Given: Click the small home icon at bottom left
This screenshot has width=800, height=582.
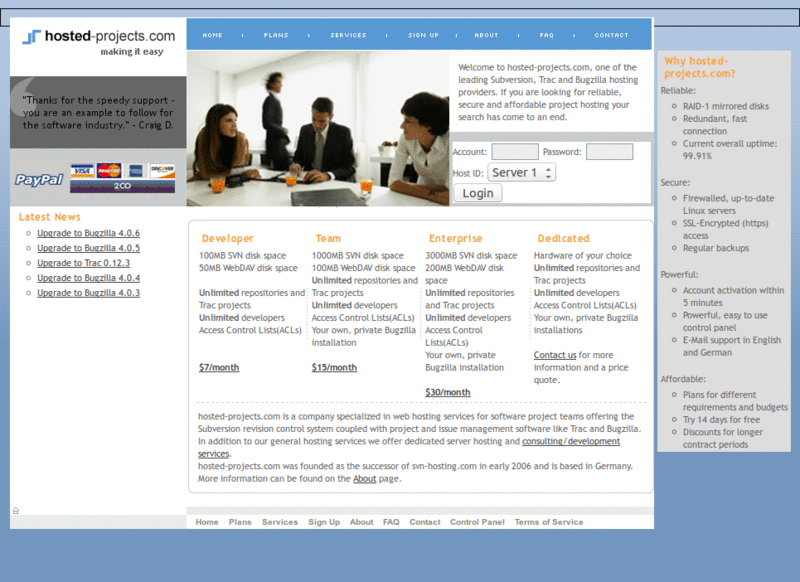Looking at the screenshot, I should 16,511.
